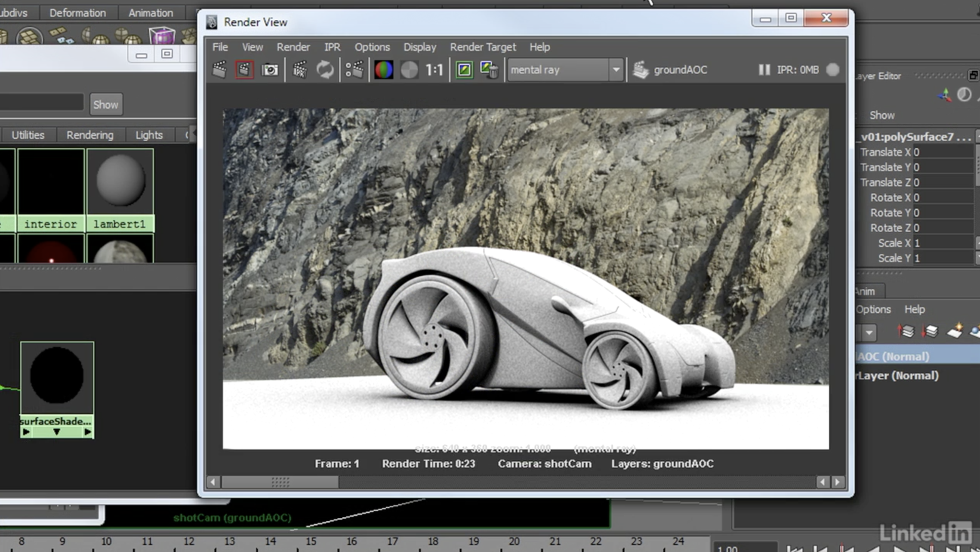Click the Keep Image icon
This screenshot has width=980, height=552.
[464, 70]
